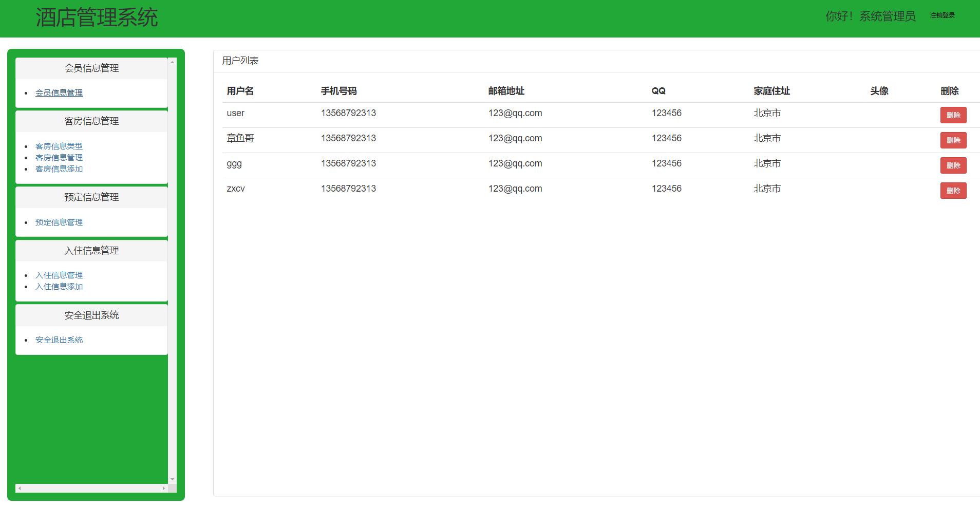Screen dimensions: 980x505
Task: Click the 你好！系统管理员 greeting text
Action: point(871,16)
